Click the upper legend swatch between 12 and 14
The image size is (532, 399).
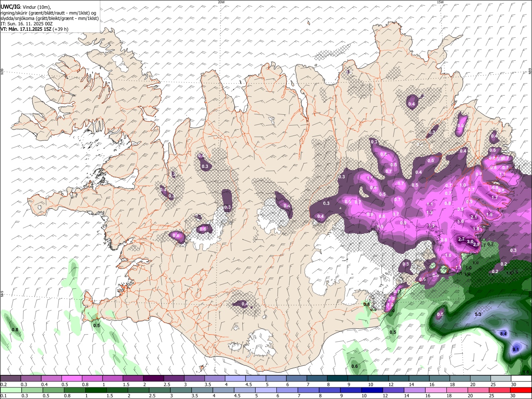[398, 378]
